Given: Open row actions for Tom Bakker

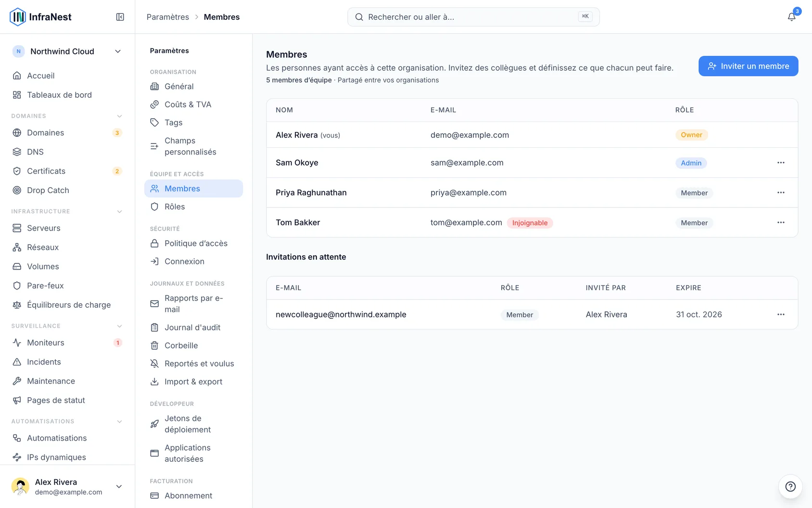Looking at the screenshot, I should [781, 222].
